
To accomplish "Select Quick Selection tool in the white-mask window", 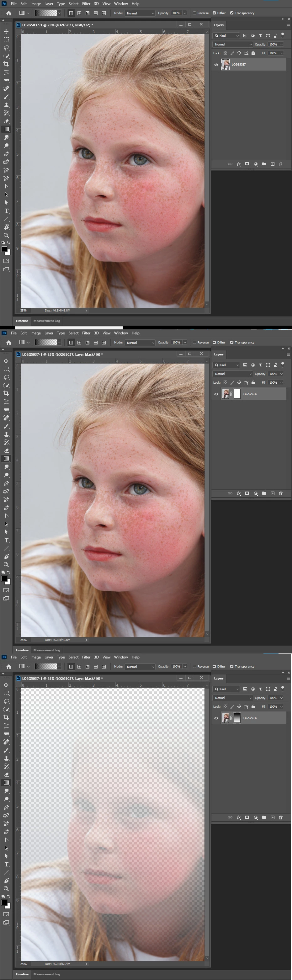I will (x=6, y=385).
